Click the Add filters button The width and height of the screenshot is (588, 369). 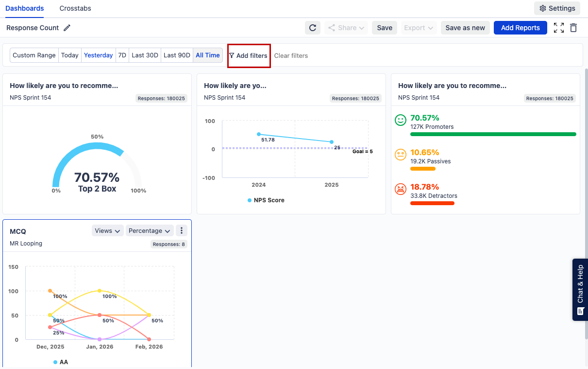(x=249, y=55)
